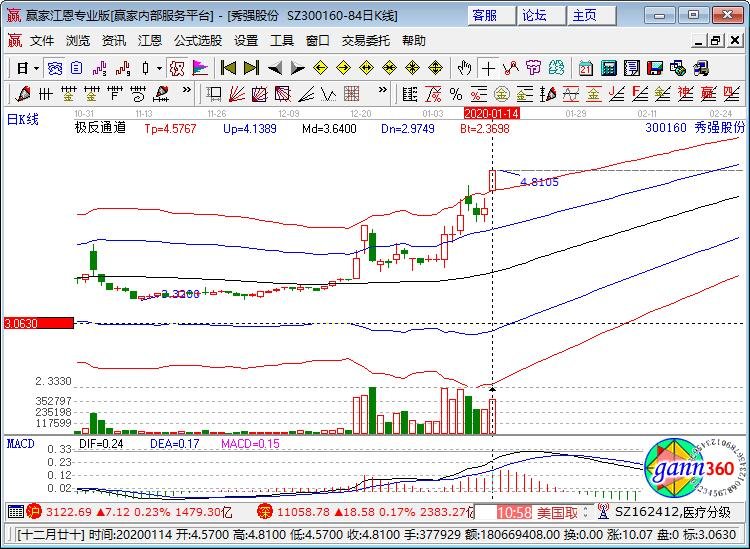
Task: Select the red pen drawing tool
Action: click(x=22, y=94)
